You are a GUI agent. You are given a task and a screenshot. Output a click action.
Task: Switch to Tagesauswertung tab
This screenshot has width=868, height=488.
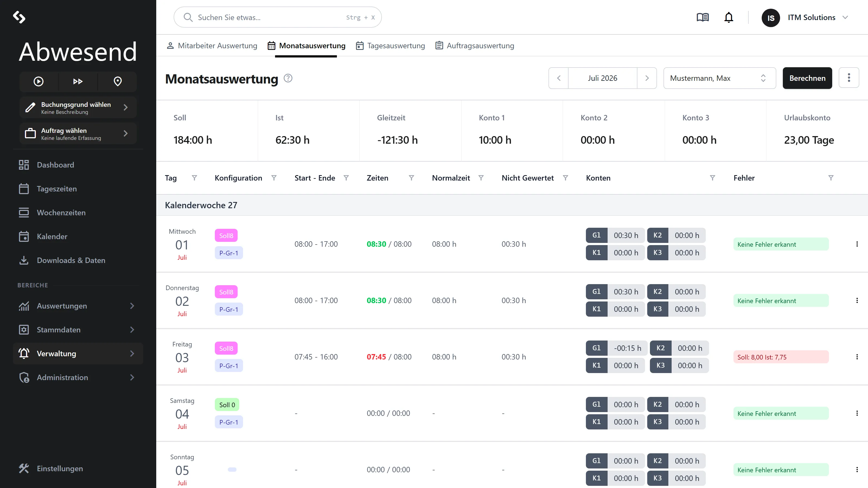pyautogui.click(x=390, y=46)
